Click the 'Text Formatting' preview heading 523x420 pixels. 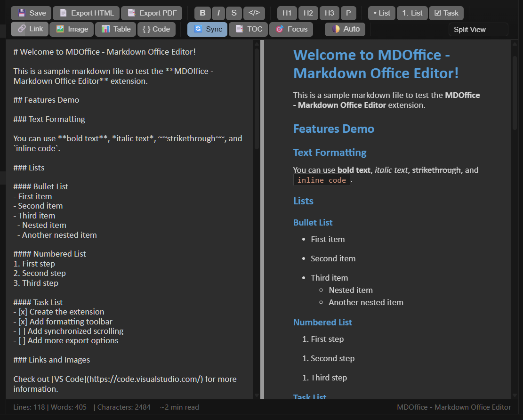(330, 153)
